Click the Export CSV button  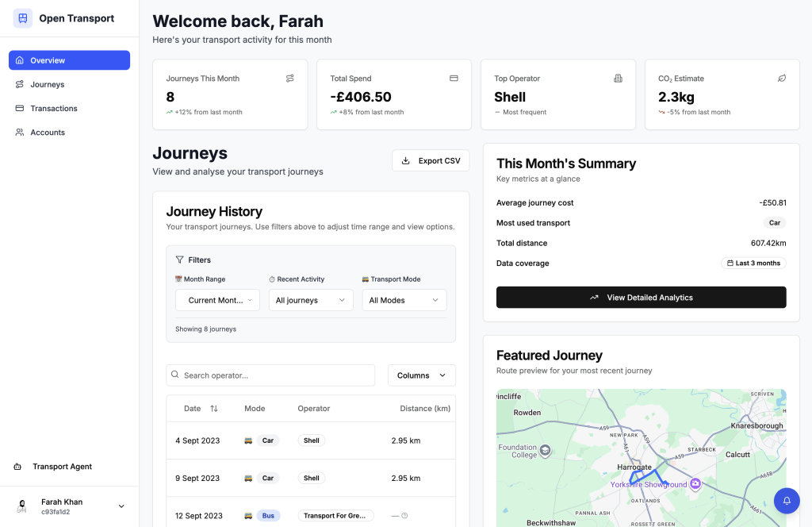431,160
